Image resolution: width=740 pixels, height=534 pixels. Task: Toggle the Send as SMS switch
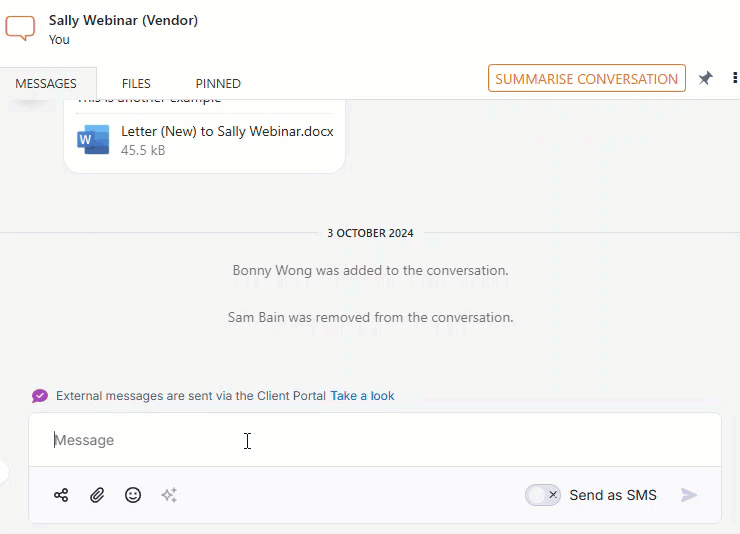(x=543, y=495)
